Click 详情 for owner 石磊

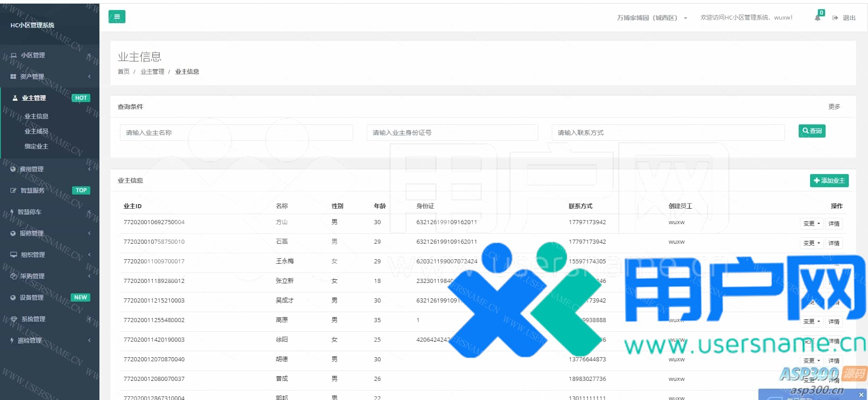[x=834, y=243]
